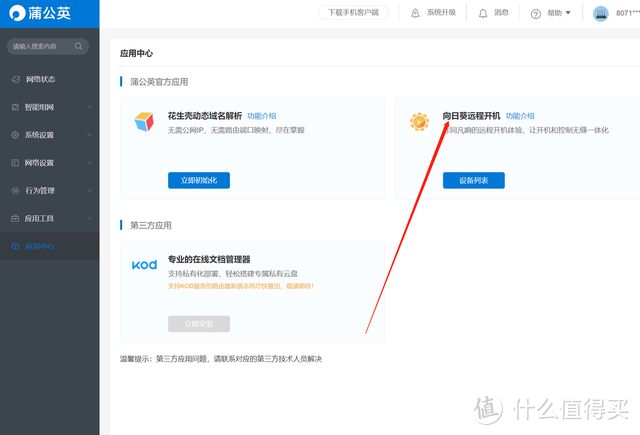Click the 花生壳 cube app icon
This screenshot has width=640, height=435.
pyautogui.click(x=144, y=122)
